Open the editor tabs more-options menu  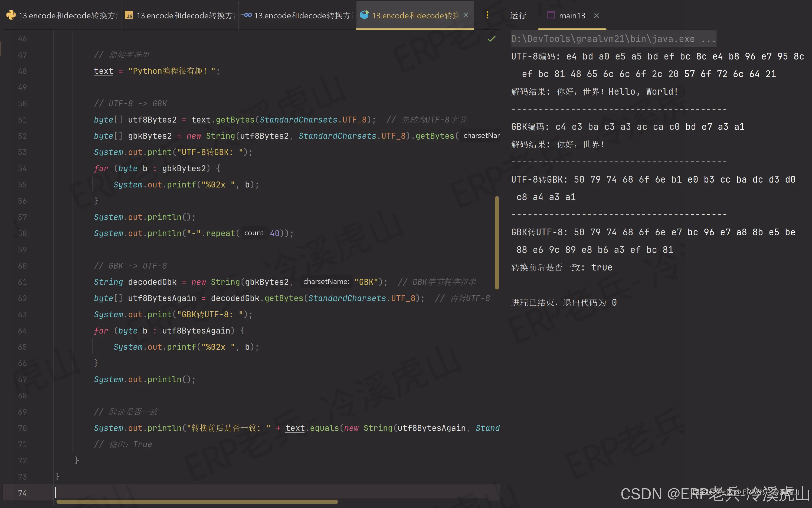[x=487, y=15]
